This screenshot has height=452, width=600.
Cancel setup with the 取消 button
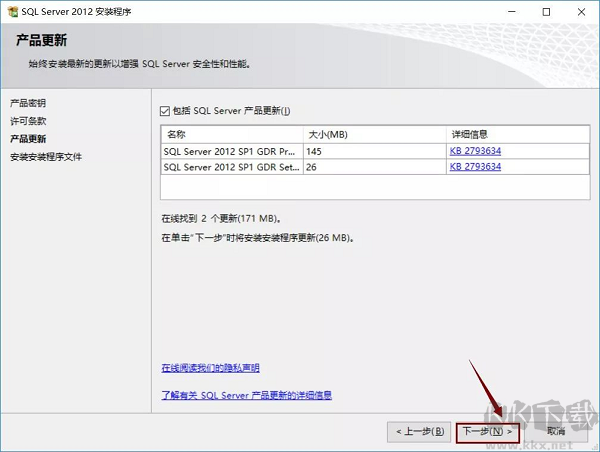point(556,432)
